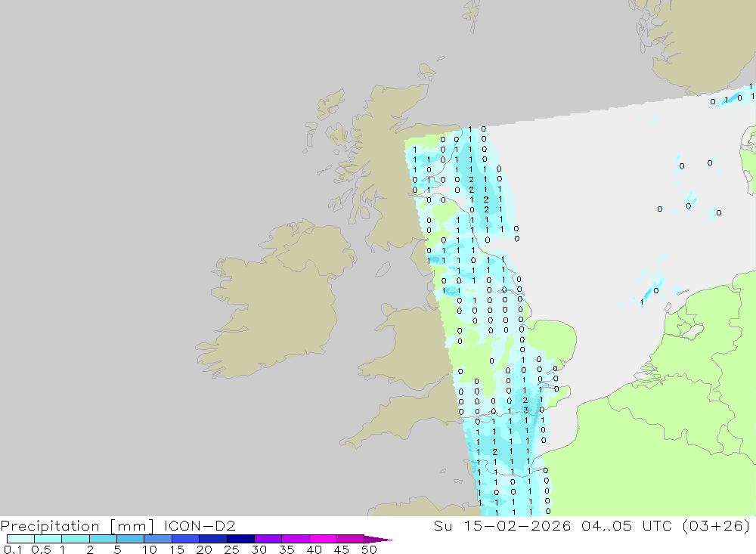The image size is (756, 554).
Task: Click the purple arrow tip above 50
Action: click(378, 539)
